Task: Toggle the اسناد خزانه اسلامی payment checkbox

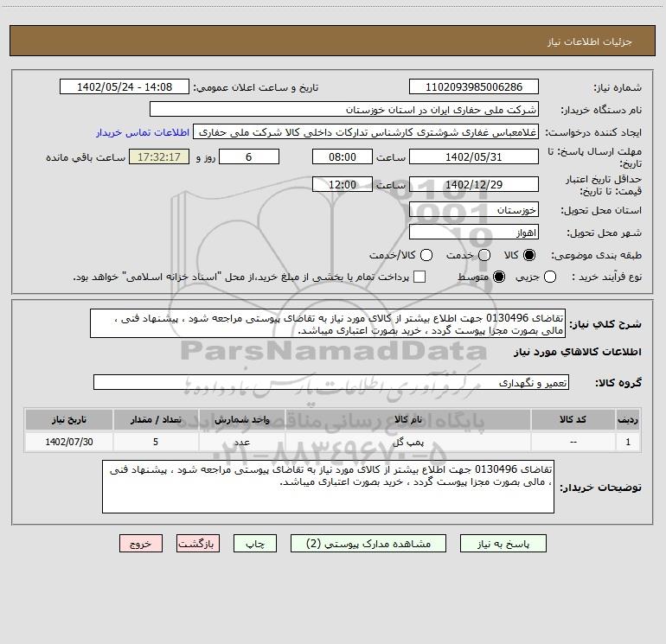Action: tap(419, 277)
